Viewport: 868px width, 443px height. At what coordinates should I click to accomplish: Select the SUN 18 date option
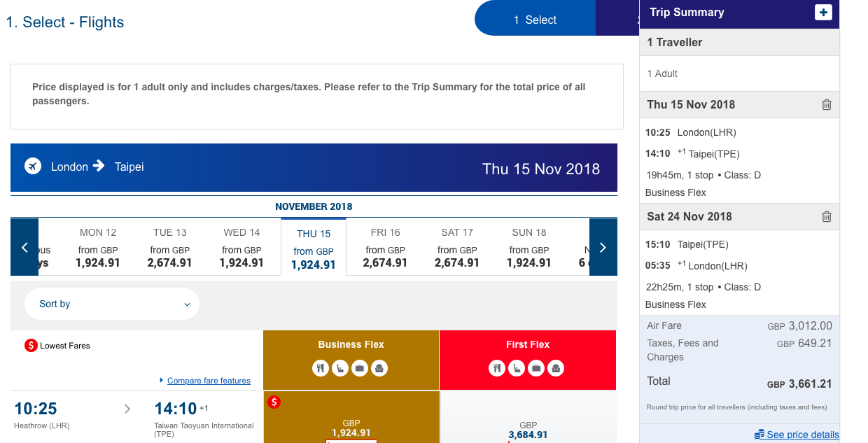(528, 246)
